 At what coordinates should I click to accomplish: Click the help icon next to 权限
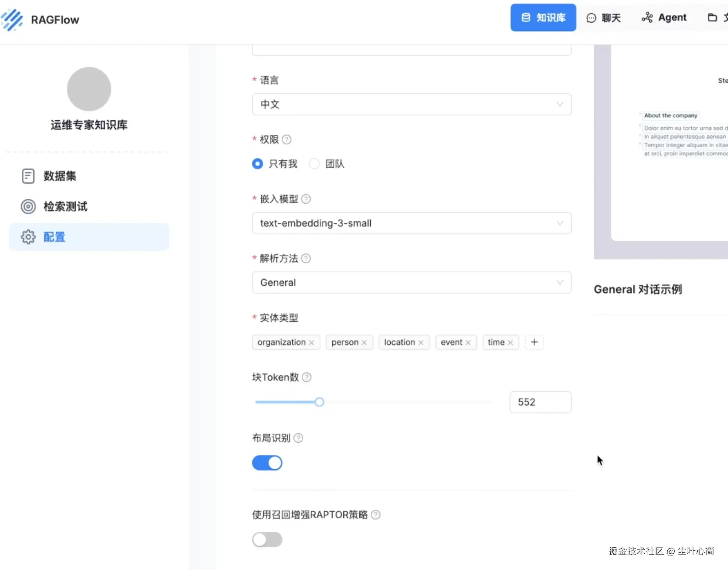point(286,140)
